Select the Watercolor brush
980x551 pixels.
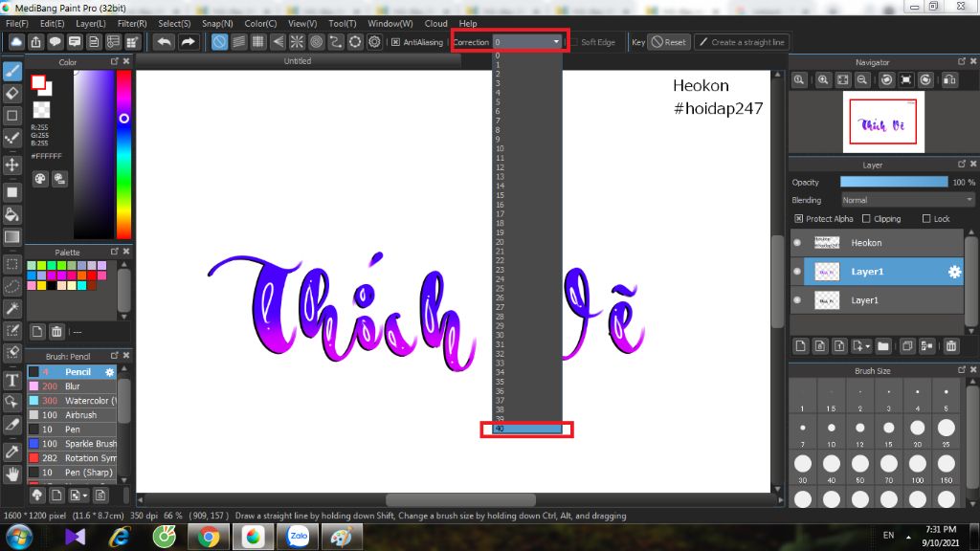[x=72, y=401]
